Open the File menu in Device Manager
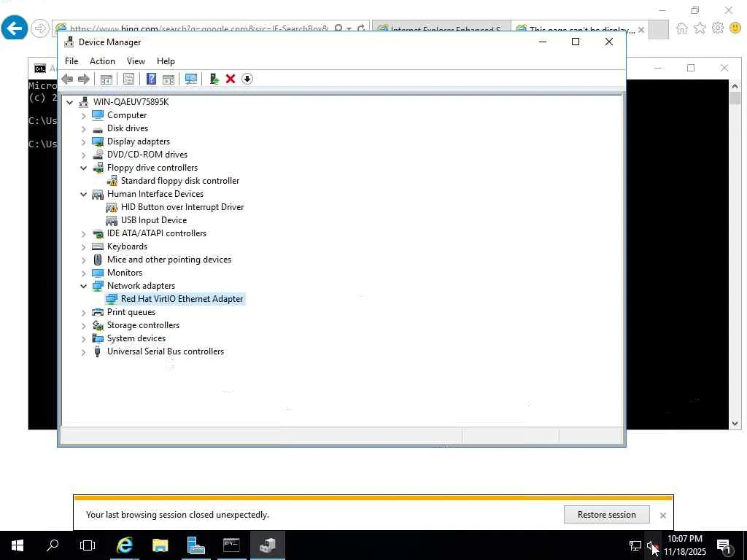Screen dimensions: 747x560 pyautogui.click(x=71, y=61)
